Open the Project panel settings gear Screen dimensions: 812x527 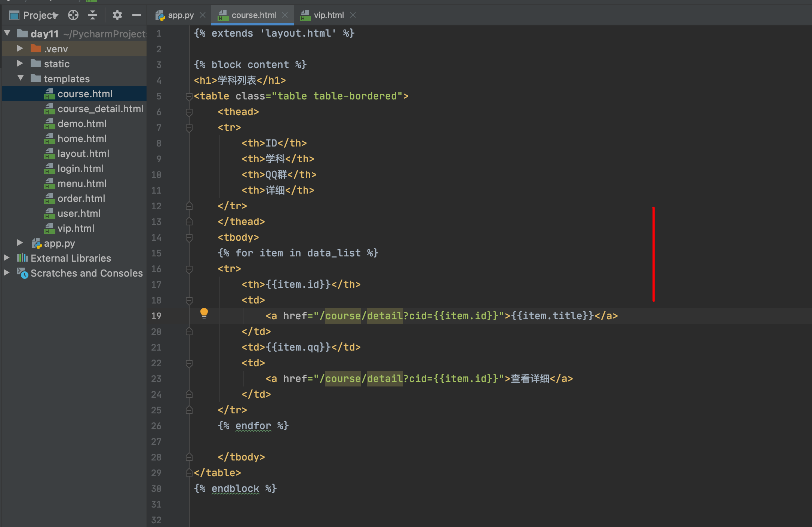pyautogui.click(x=117, y=15)
